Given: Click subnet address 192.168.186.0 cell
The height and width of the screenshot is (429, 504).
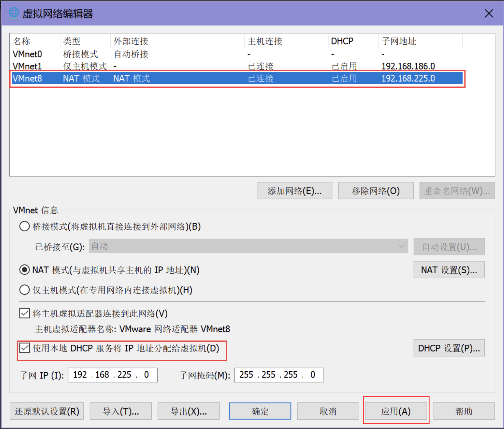Looking at the screenshot, I should point(408,66).
